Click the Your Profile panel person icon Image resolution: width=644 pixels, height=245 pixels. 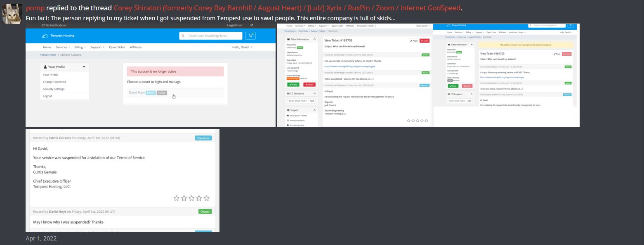(45, 67)
